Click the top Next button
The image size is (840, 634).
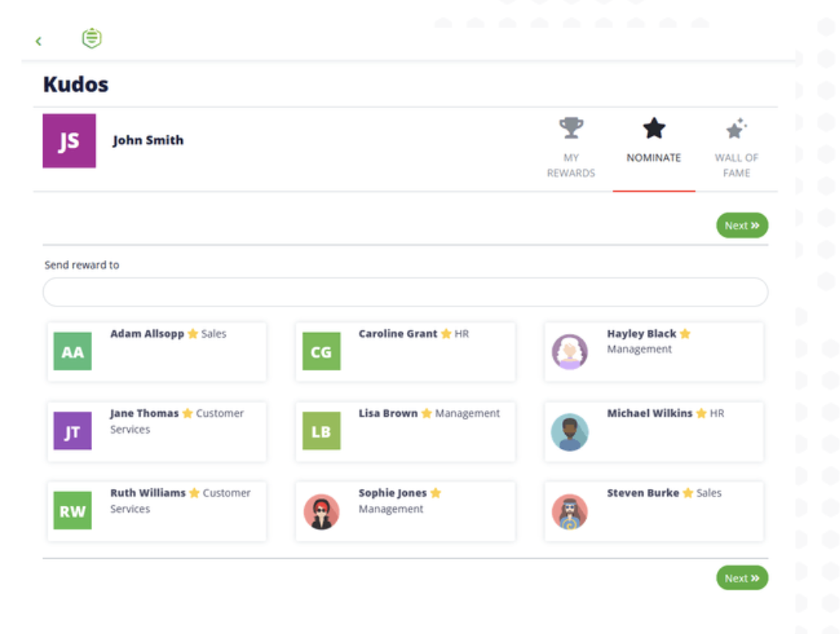pos(741,225)
